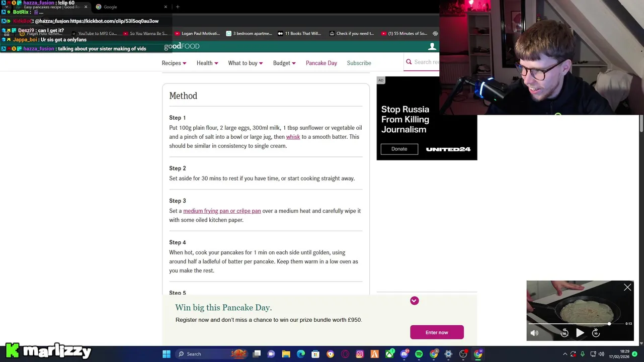Click the Win big this Pancake Day. headline

223,307
